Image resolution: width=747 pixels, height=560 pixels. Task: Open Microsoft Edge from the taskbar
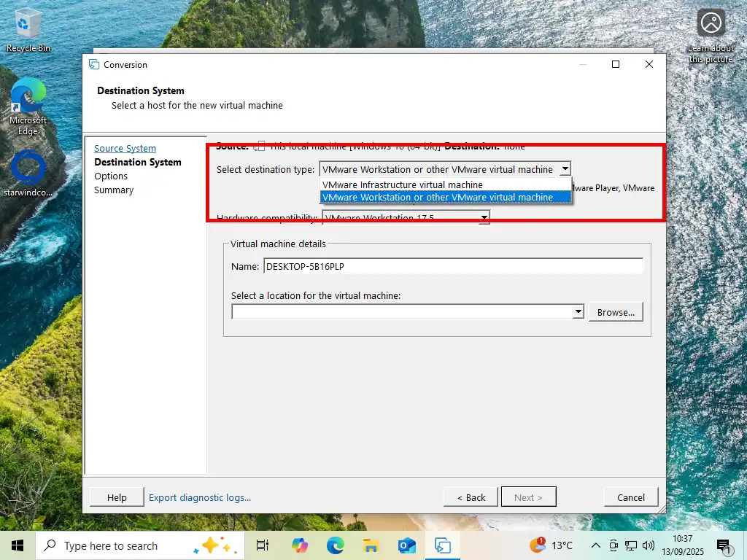336,545
